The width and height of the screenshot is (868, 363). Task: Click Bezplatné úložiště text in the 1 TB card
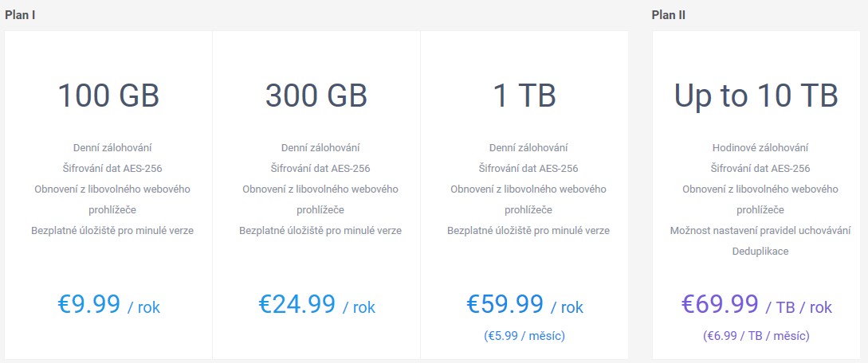pyautogui.click(x=528, y=230)
